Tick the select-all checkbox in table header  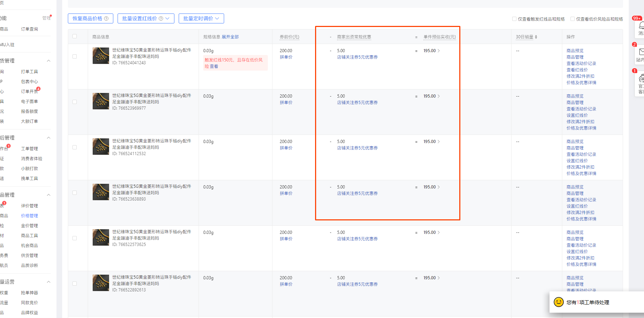(x=75, y=36)
